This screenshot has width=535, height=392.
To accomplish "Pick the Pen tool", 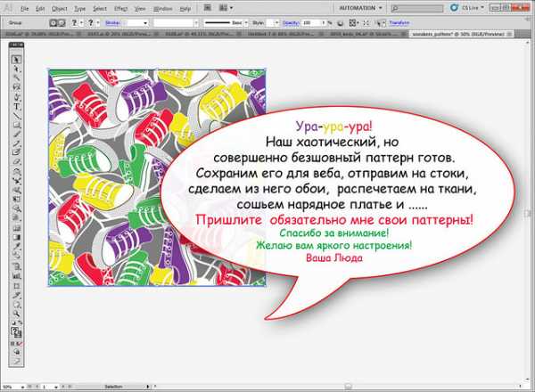I will coord(17,94).
